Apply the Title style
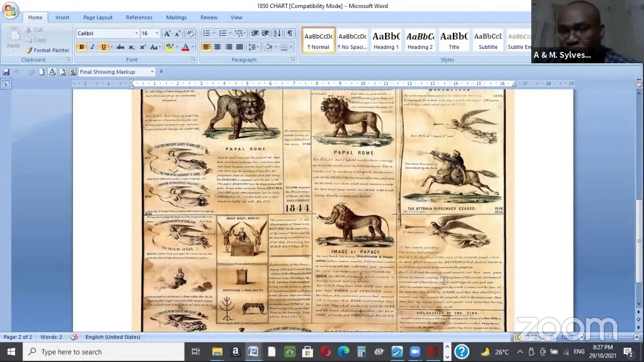Image resolution: width=644 pixels, height=362 pixels. [454, 40]
